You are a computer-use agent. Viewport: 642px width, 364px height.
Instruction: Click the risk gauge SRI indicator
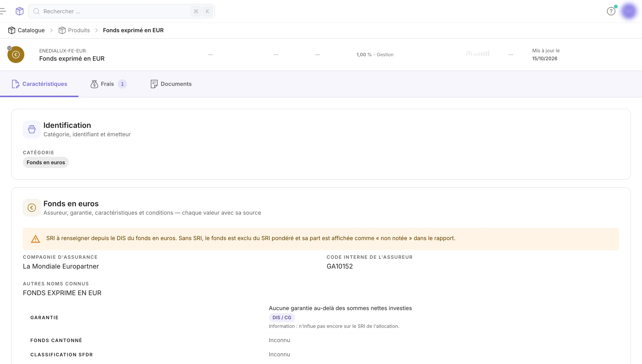click(478, 54)
